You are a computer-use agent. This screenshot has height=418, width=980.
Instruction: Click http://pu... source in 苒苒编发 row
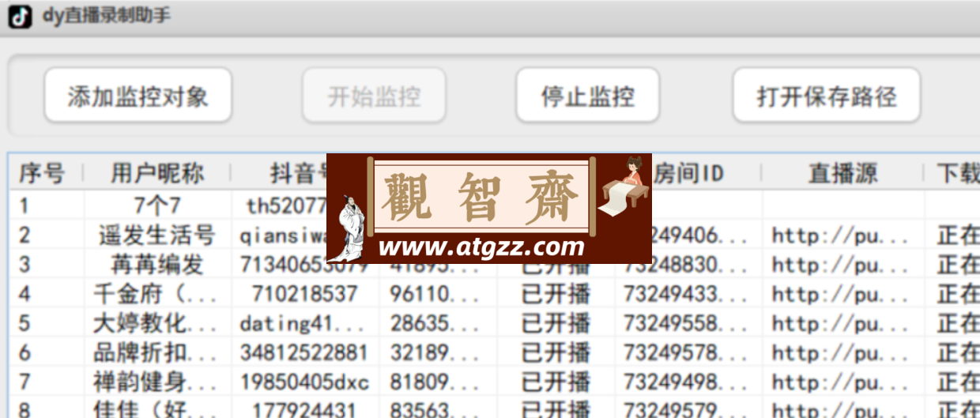tap(841, 264)
